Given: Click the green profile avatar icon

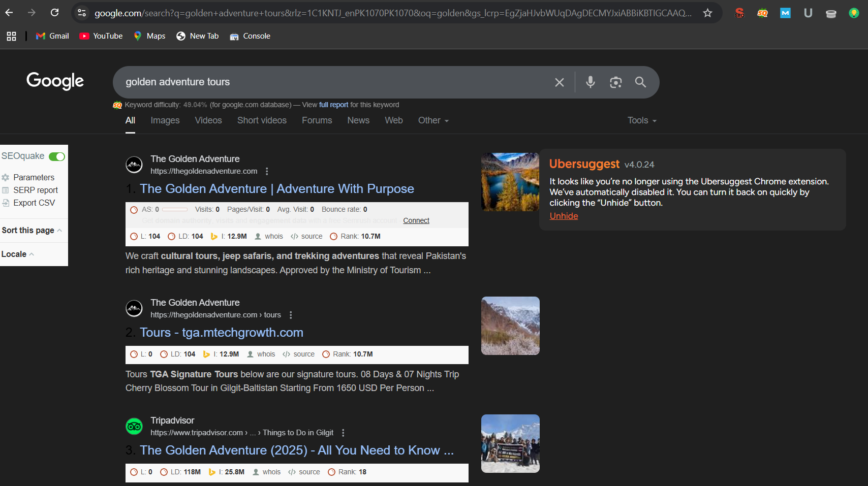Looking at the screenshot, I should point(854,13).
